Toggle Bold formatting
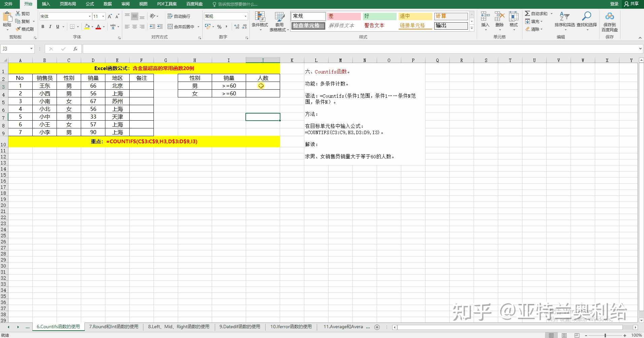 (x=43, y=27)
